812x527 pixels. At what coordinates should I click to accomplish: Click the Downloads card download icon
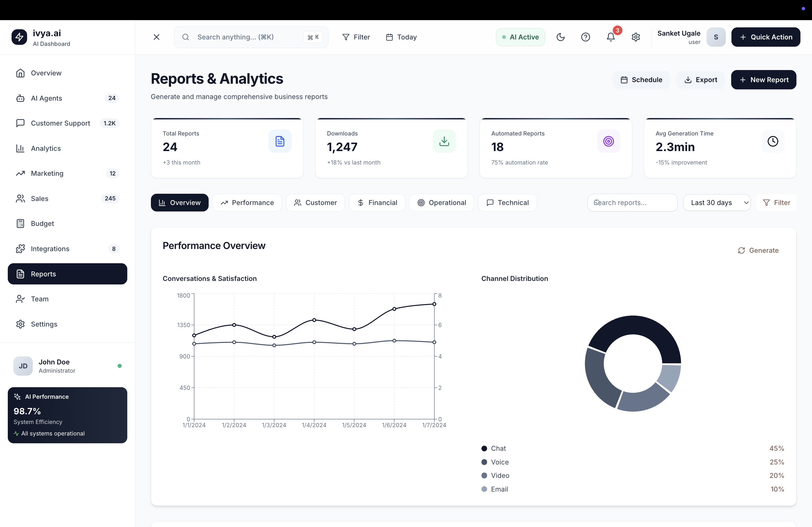(444, 141)
